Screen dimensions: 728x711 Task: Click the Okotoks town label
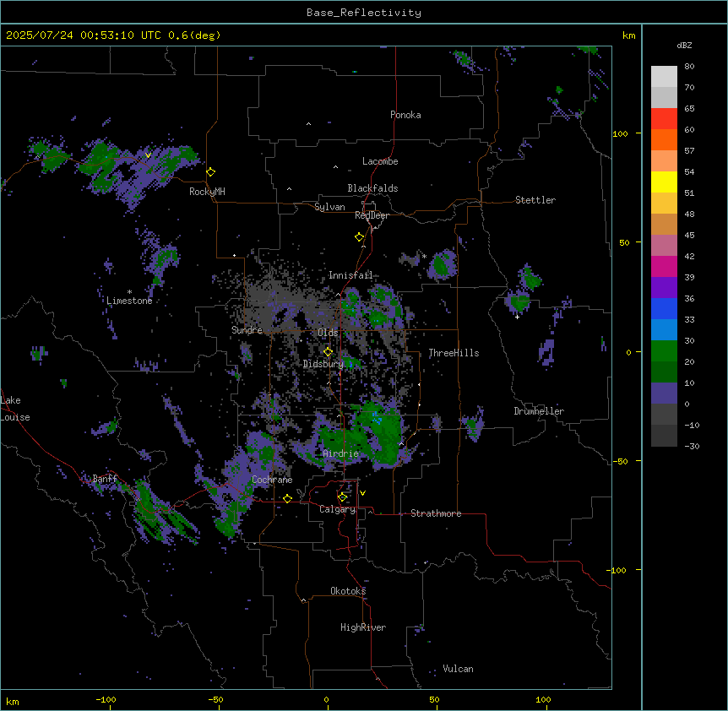point(348,591)
